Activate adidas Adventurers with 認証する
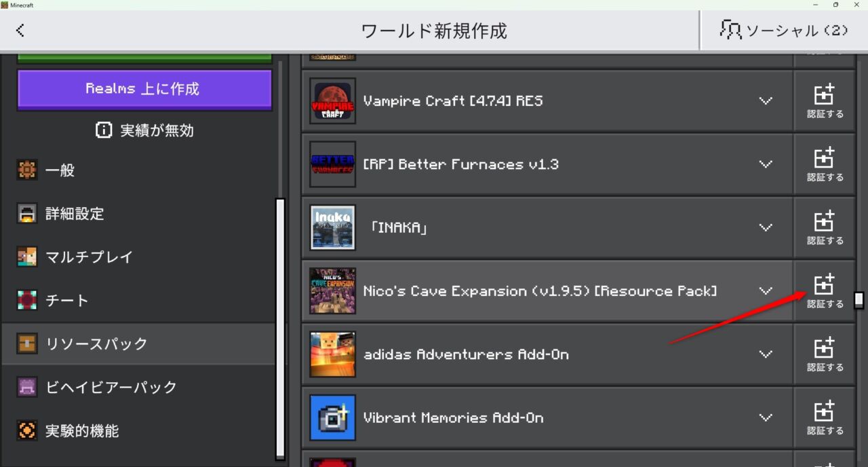 pyautogui.click(x=825, y=354)
